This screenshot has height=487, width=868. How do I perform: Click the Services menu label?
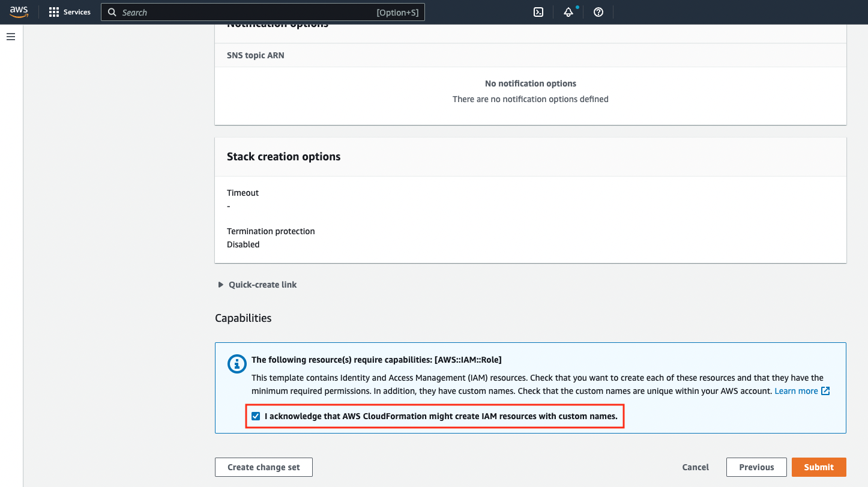pos(77,12)
